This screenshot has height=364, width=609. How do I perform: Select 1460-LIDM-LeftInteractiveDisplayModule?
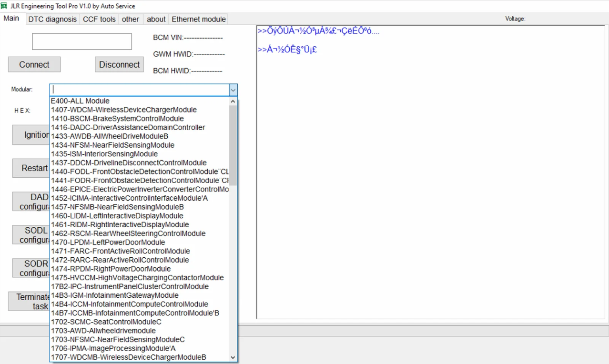139,215
